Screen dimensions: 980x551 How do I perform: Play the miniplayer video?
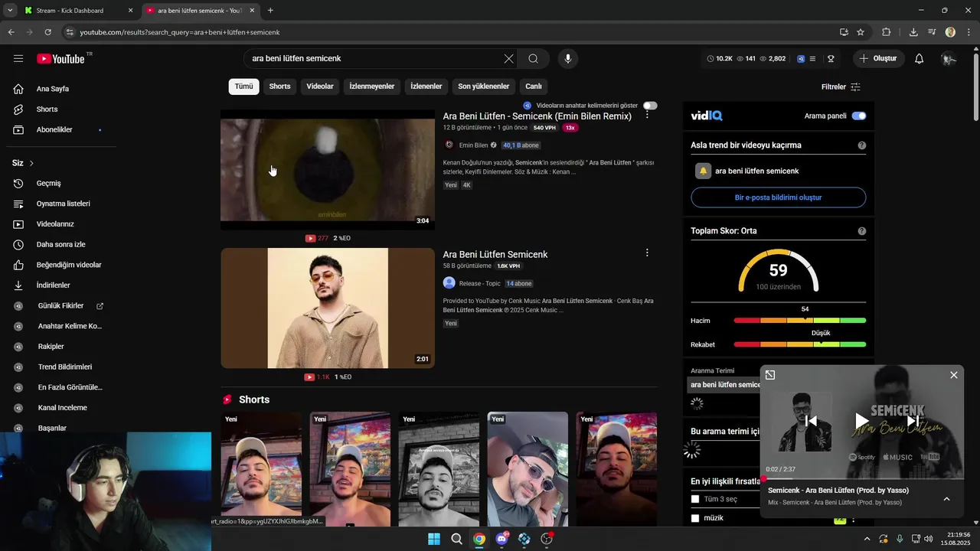coord(862,421)
